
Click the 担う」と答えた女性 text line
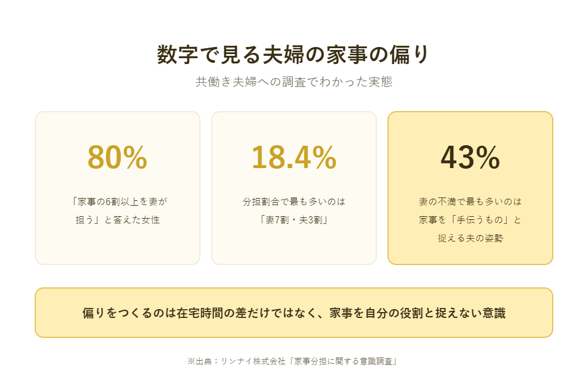[x=118, y=220]
